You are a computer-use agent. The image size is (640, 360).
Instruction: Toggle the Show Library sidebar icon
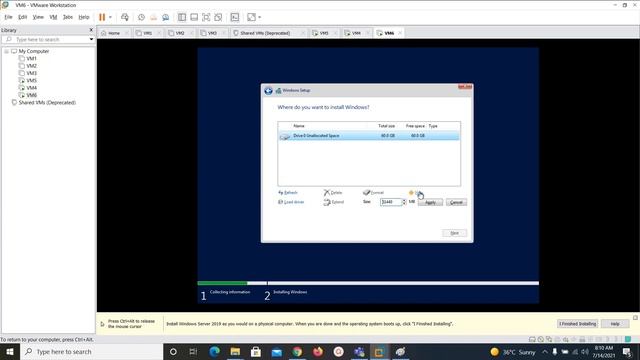click(x=182, y=17)
